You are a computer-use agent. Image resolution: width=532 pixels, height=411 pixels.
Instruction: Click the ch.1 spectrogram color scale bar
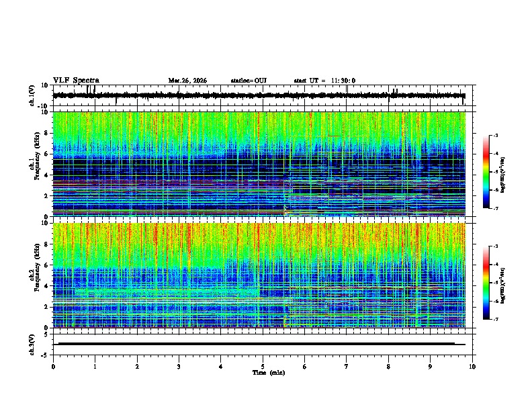point(486,172)
